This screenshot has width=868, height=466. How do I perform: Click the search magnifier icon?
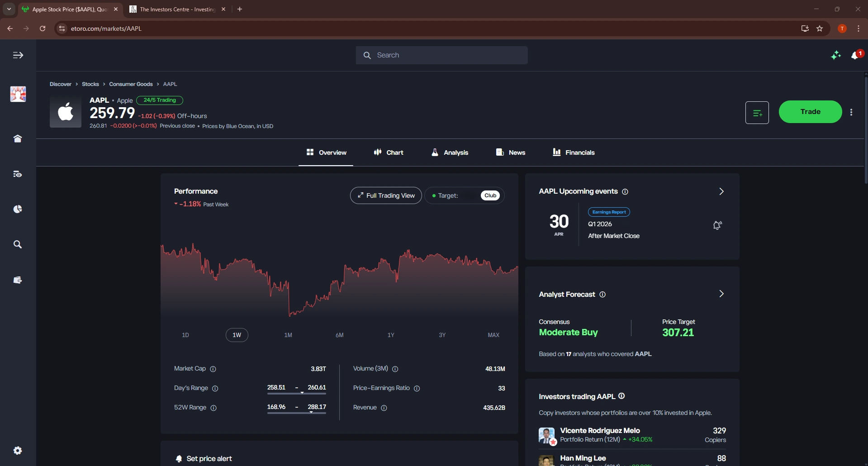click(x=367, y=55)
